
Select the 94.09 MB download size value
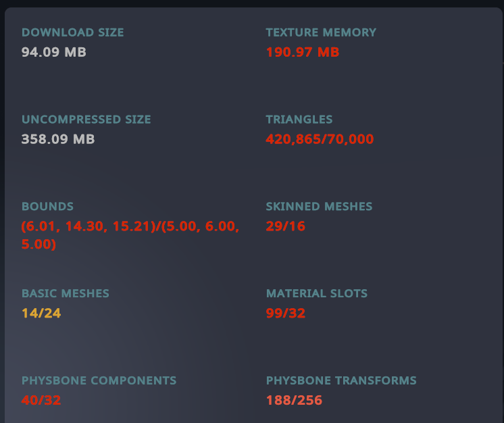pos(53,52)
